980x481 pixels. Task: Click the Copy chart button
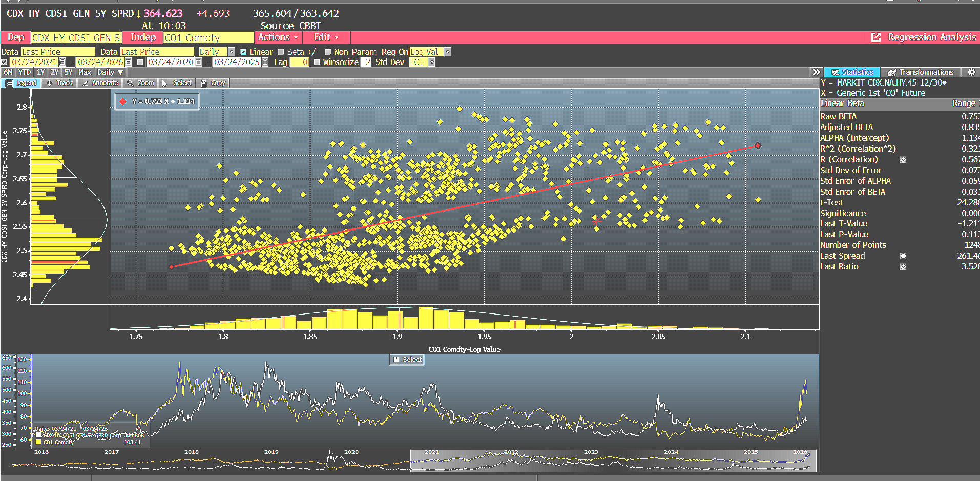pos(213,83)
